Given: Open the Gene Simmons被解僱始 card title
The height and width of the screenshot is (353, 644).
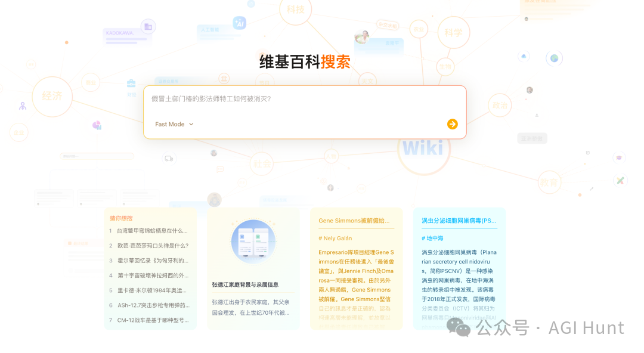Looking at the screenshot, I should tap(354, 221).
